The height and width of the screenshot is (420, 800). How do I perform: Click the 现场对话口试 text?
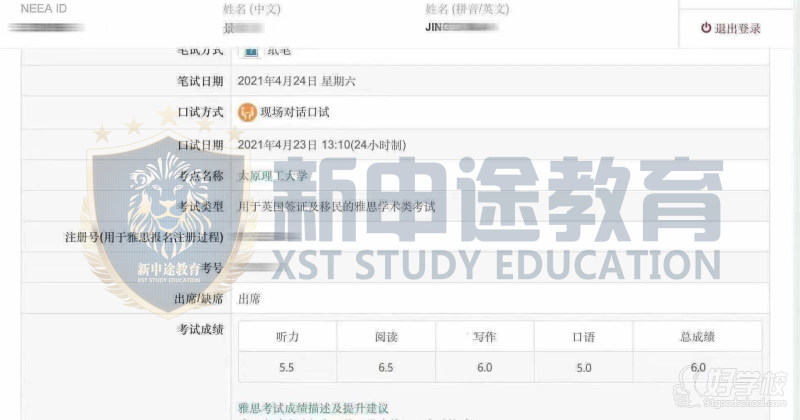coord(296,112)
